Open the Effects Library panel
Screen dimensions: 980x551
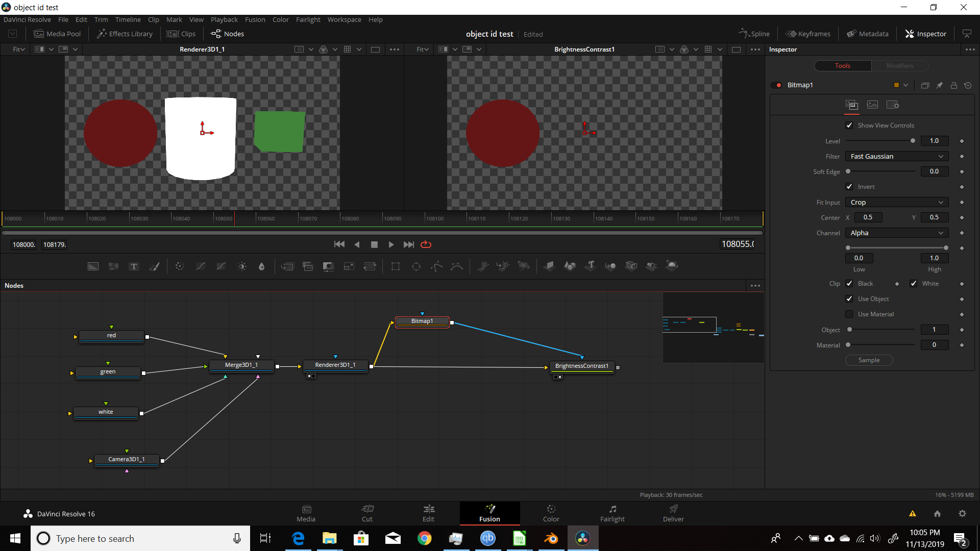coord(125,34)
